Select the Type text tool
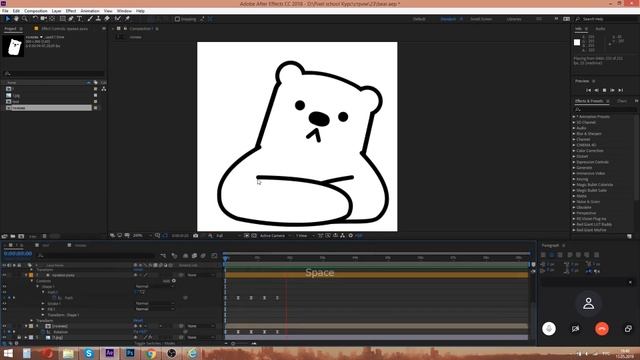Image resolution: width=640 pixels, height=360 pixels. pos(80,19)
